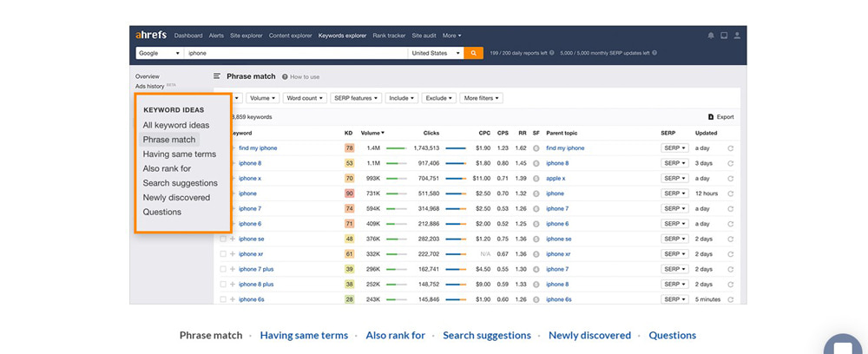Open the chat widget button
Screen dimensions: 868x354
841,345
